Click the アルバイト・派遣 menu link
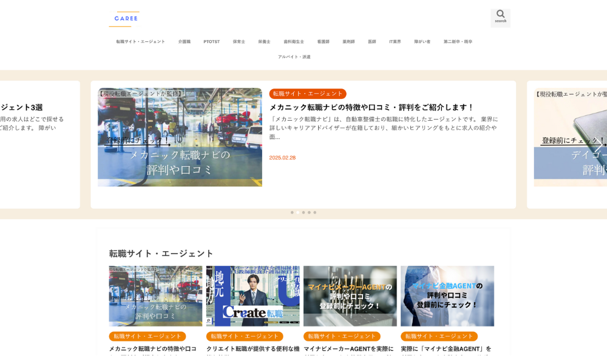This screenshot has width=607, height=364. [x=294, y=57]
